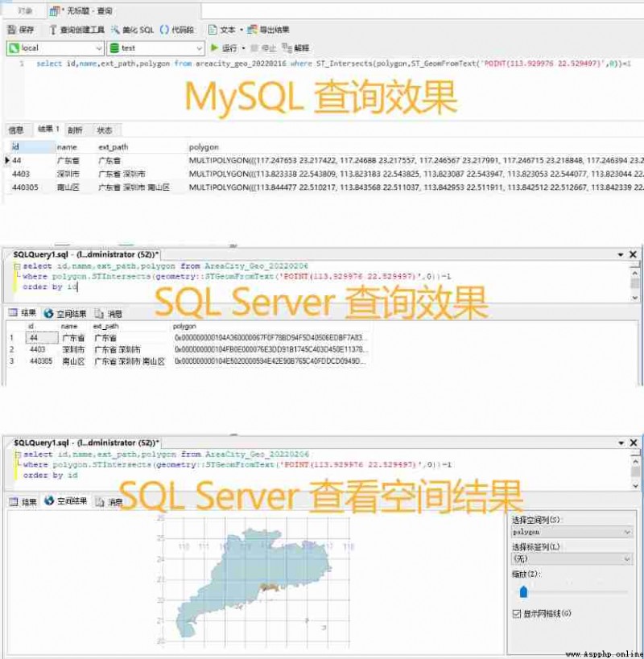
Task: Click the 'ext_path' column header in SQL Server grid
Action: pyautogui.click(x=106, y=326)
